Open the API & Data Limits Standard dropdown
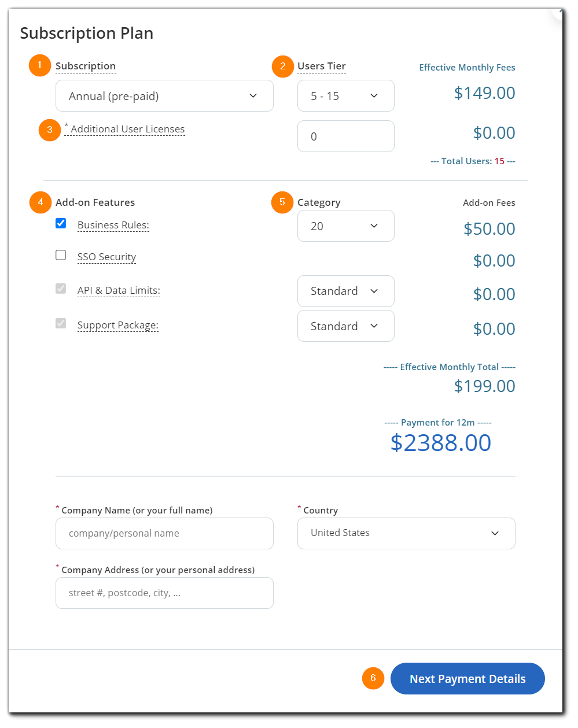 [345, 291]
